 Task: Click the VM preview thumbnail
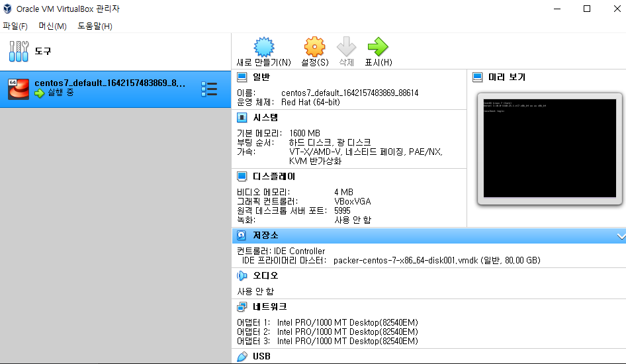[x=550, y=148]
